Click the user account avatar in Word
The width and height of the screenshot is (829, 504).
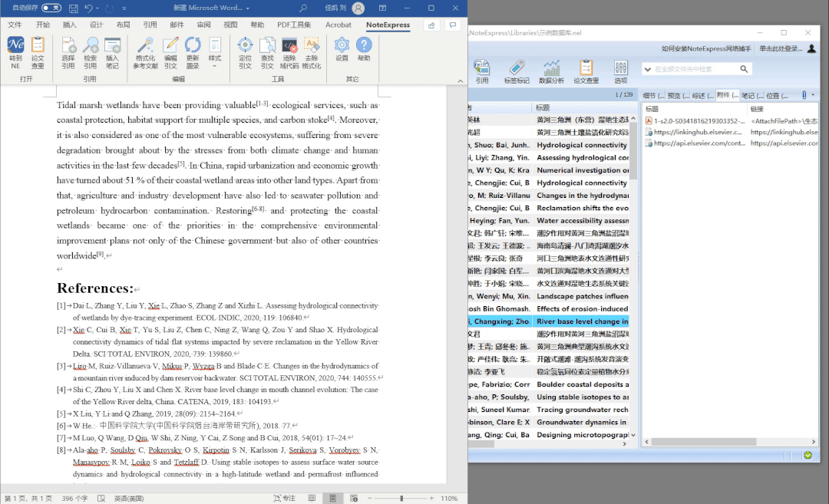(358, 8)
